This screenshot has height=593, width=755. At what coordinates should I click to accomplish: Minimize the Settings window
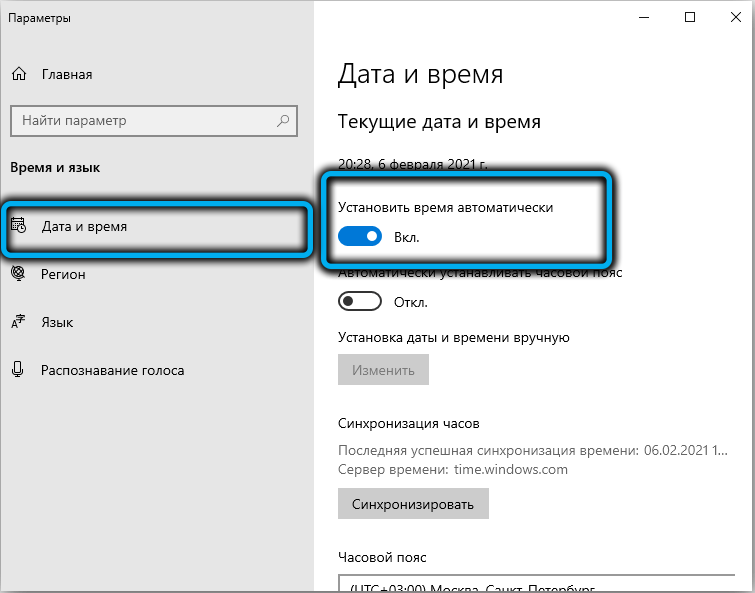pos(644,17)
